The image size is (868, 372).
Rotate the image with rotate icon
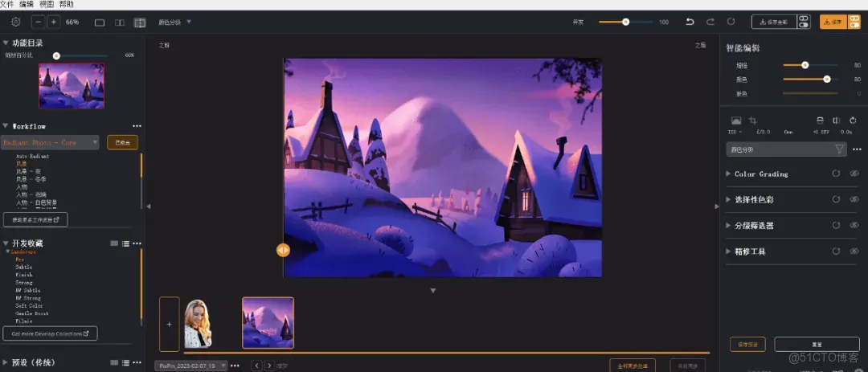853,121
